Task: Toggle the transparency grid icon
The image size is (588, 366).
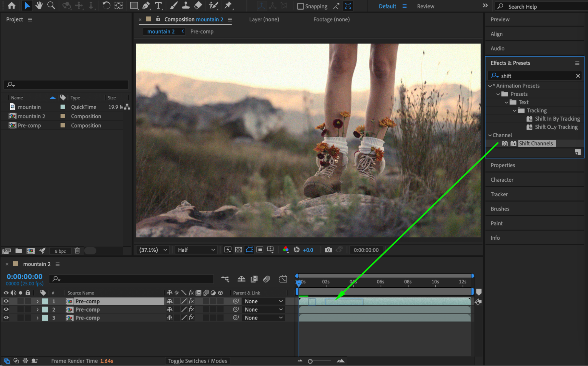Action: [239, 250]
